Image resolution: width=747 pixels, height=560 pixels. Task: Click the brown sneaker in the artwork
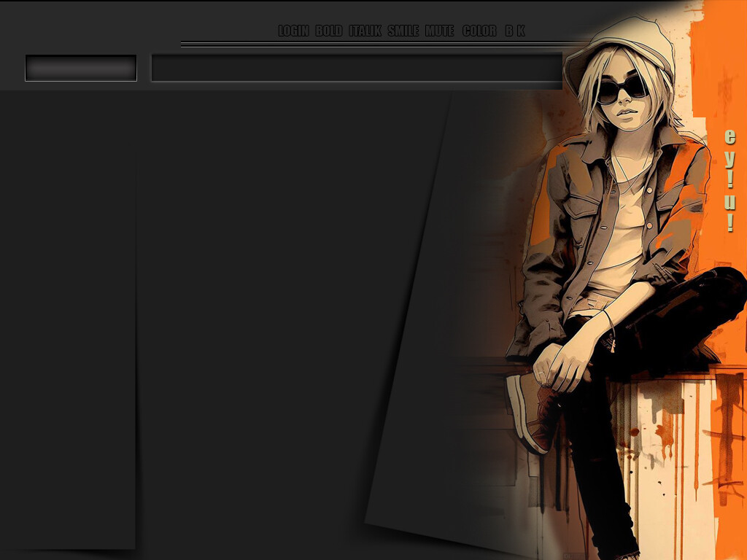pos(534,412)
